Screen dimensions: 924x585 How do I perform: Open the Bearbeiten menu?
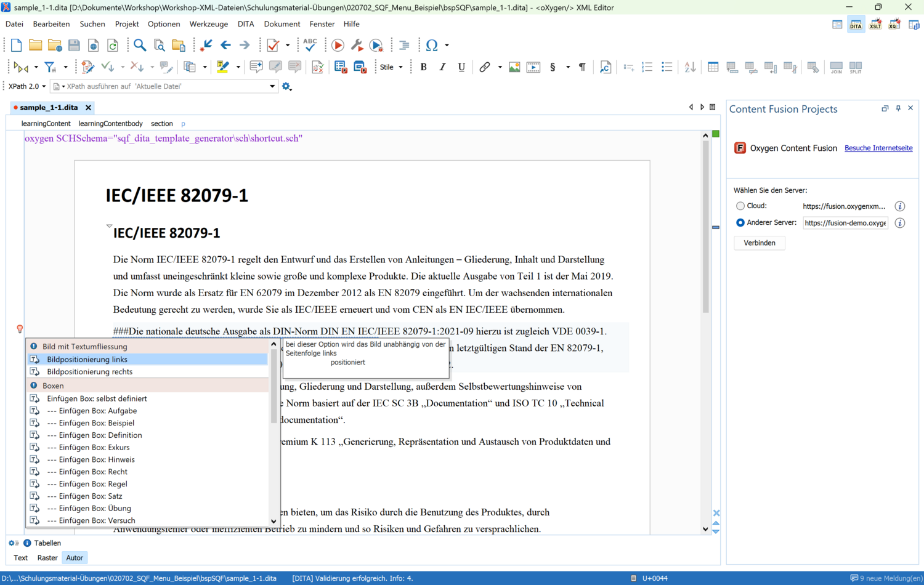pos(51,24)
